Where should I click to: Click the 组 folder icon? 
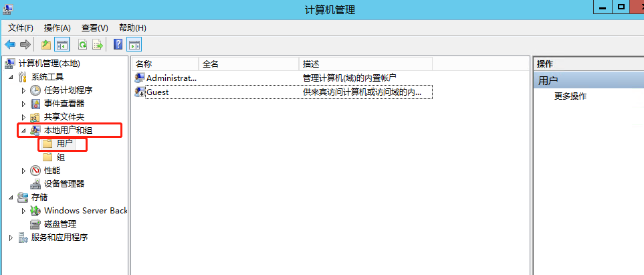pos(48,157)
